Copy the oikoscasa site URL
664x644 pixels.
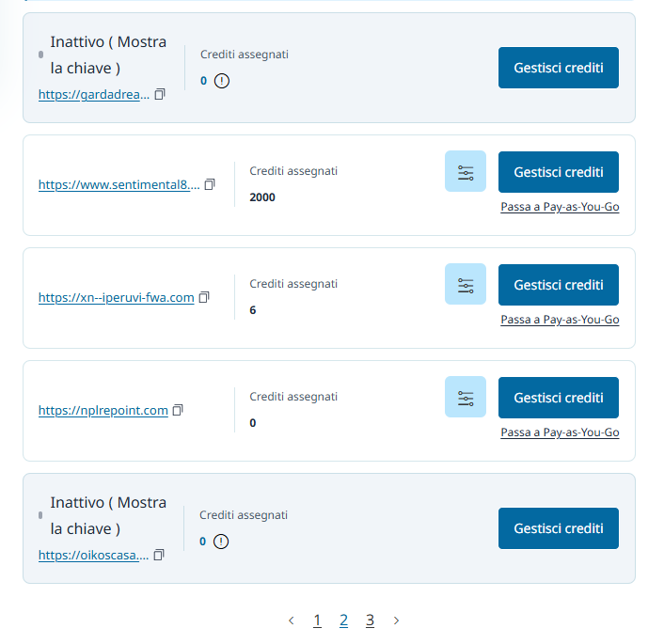(x=159, y=555)
